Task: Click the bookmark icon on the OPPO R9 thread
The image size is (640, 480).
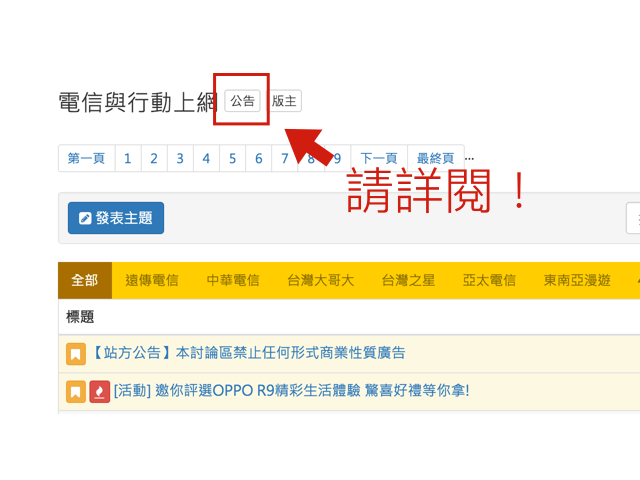Action: pos(76,391)
